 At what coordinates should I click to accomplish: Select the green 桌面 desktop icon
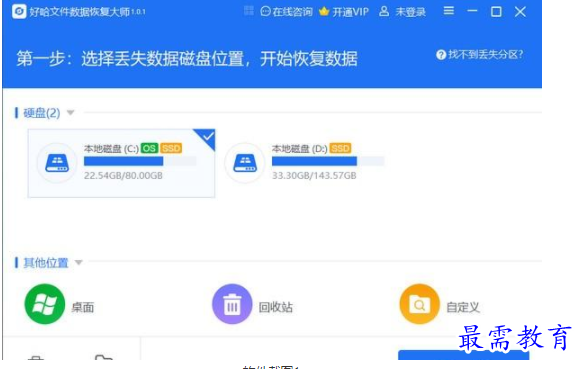(45, 304)
